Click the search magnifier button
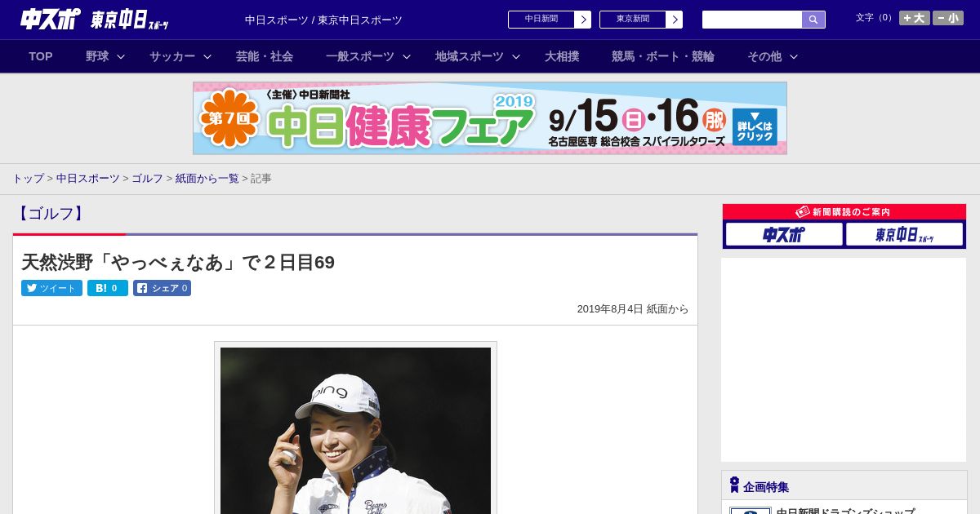This screenshot has height=514, width=980. (x=813, y=20)
